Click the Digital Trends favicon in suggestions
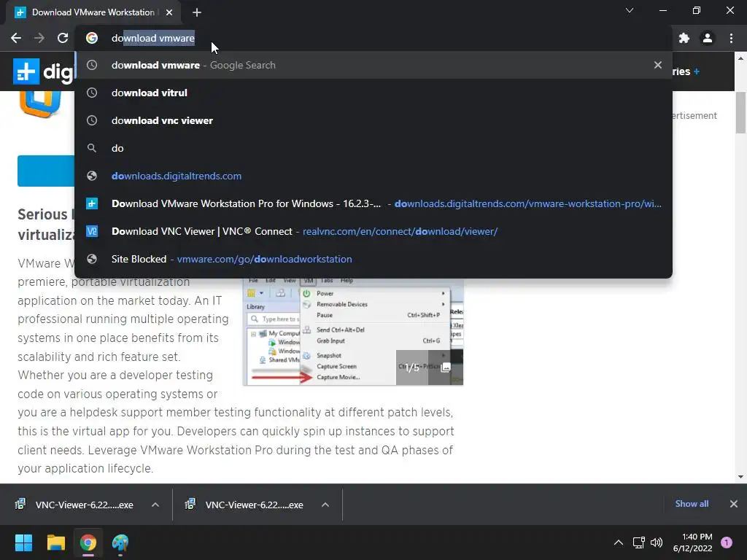This screenshot has width=747, height=560. click(x=92, y=203)
